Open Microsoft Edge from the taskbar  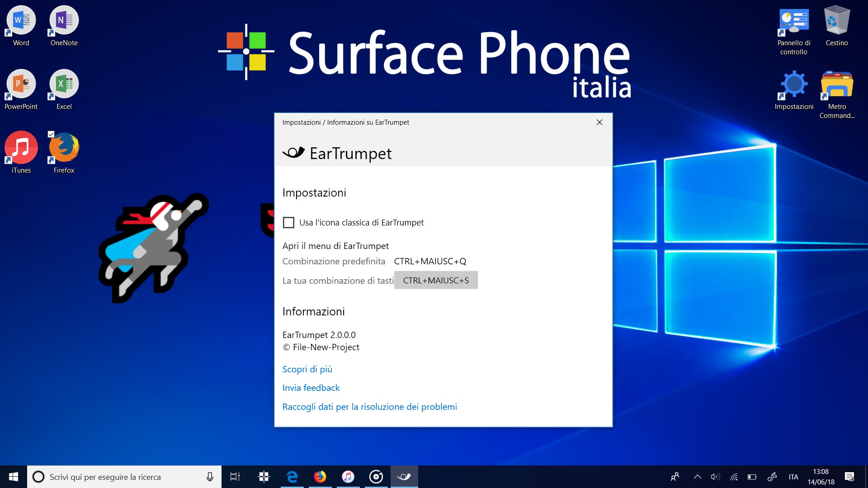pos(292,477)
